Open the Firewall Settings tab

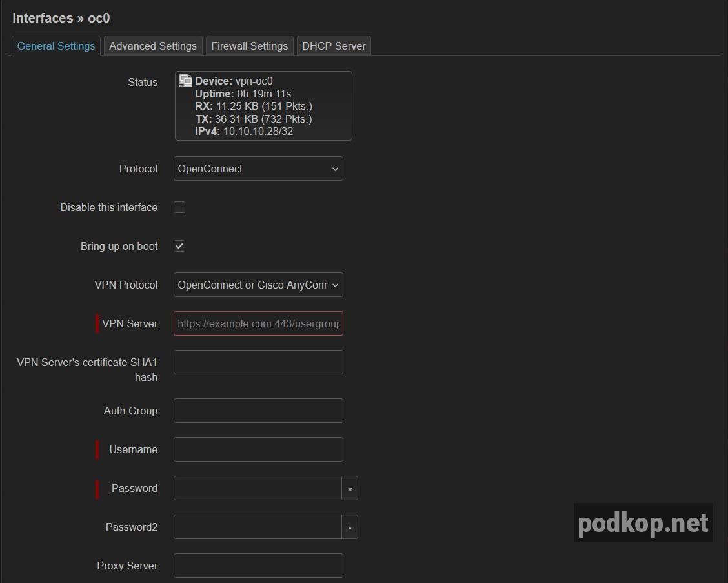(x=249, y=46)
